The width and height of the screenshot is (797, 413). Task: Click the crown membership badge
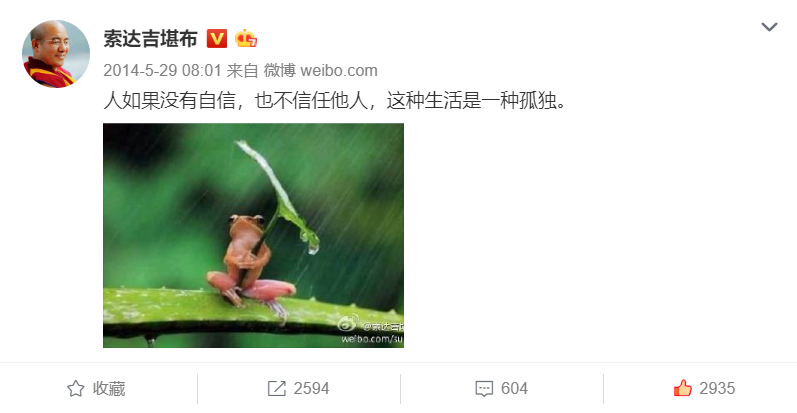click(246, 39)
